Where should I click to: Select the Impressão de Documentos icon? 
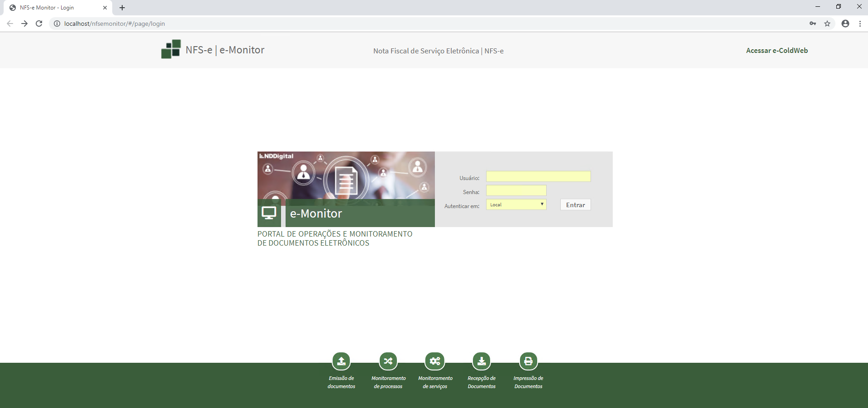528,361
